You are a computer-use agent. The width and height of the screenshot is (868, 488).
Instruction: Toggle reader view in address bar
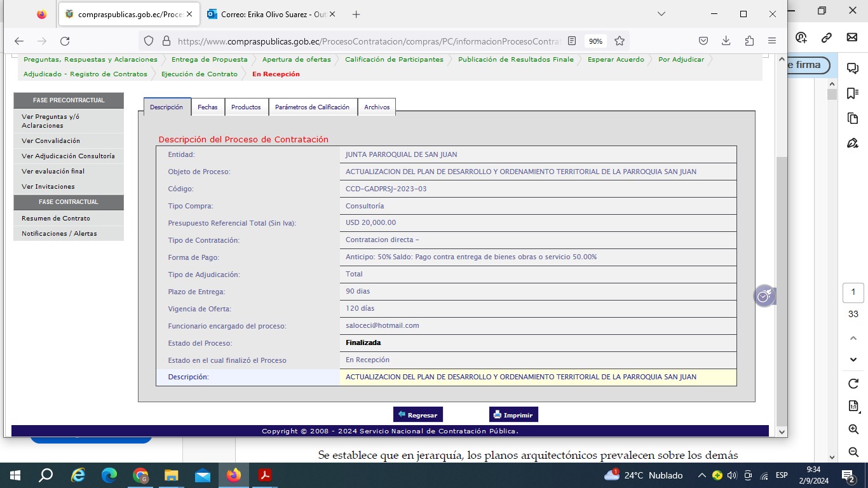[x=572, y=41]
